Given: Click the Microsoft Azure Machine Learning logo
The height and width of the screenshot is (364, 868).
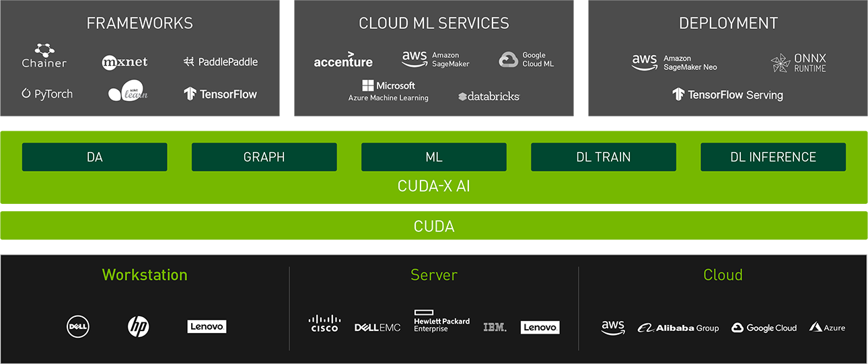Looking at the screenshot, I should 388,91.
